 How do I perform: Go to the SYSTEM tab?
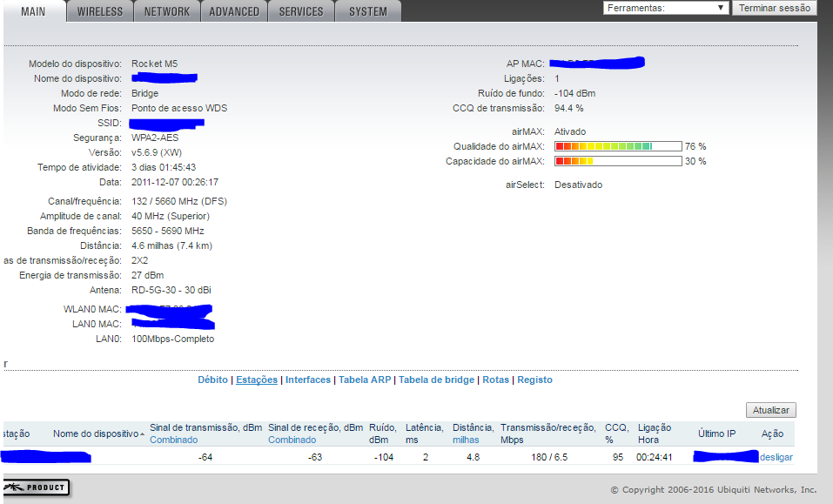367,11
